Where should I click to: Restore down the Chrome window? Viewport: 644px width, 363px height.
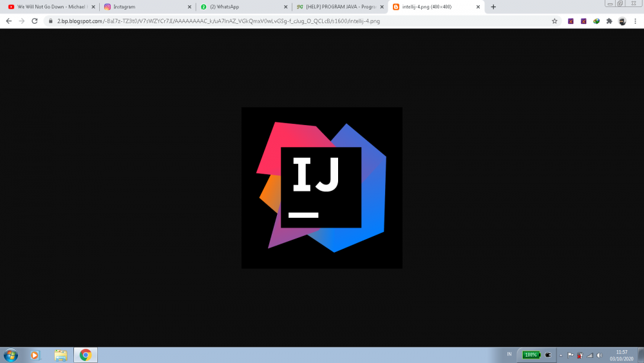click(620, 3)
